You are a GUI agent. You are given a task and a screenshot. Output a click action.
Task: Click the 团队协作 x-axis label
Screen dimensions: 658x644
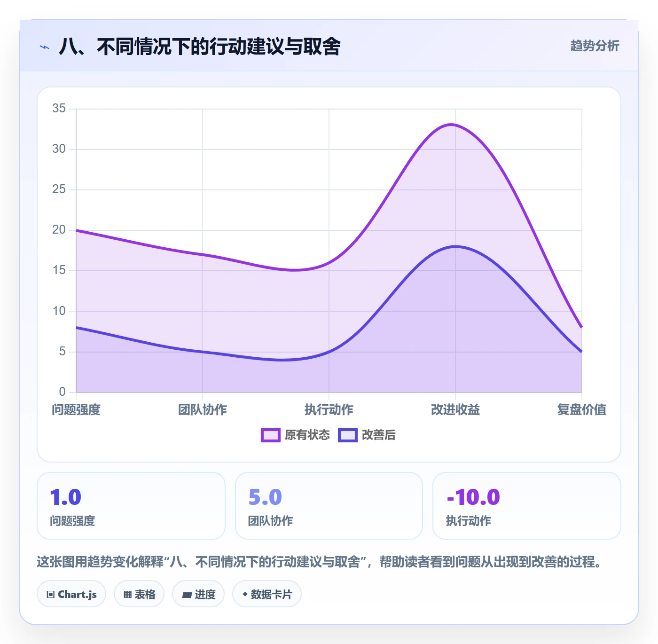tap(203, 410)
